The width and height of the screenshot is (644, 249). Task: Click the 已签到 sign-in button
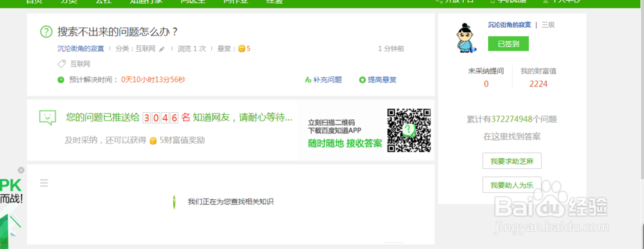coord(508,44)
